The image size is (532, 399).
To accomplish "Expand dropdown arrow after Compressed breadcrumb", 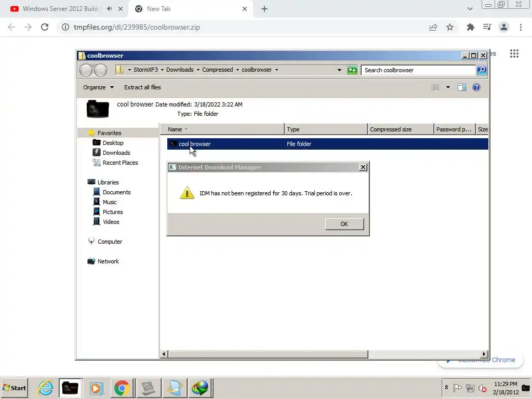I will [237, 70].
